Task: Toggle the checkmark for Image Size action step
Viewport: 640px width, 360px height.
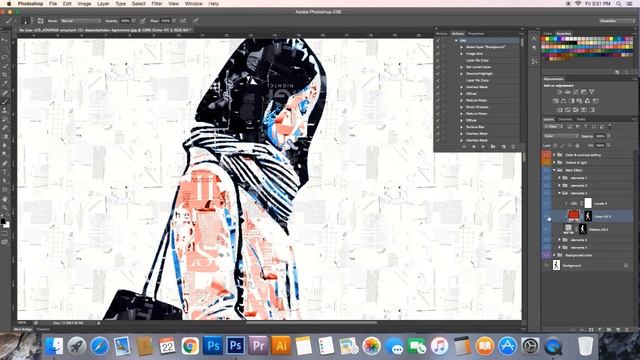Action: 438,53
